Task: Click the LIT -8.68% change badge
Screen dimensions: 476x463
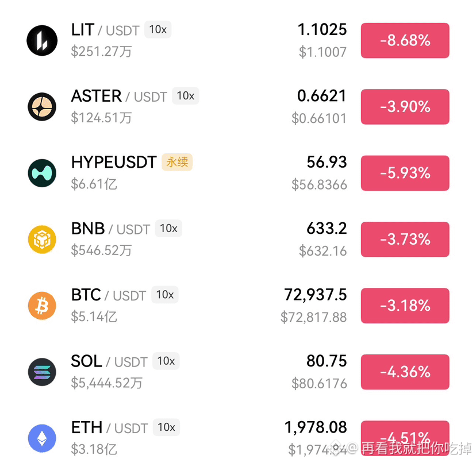Action: click(405, 40)
